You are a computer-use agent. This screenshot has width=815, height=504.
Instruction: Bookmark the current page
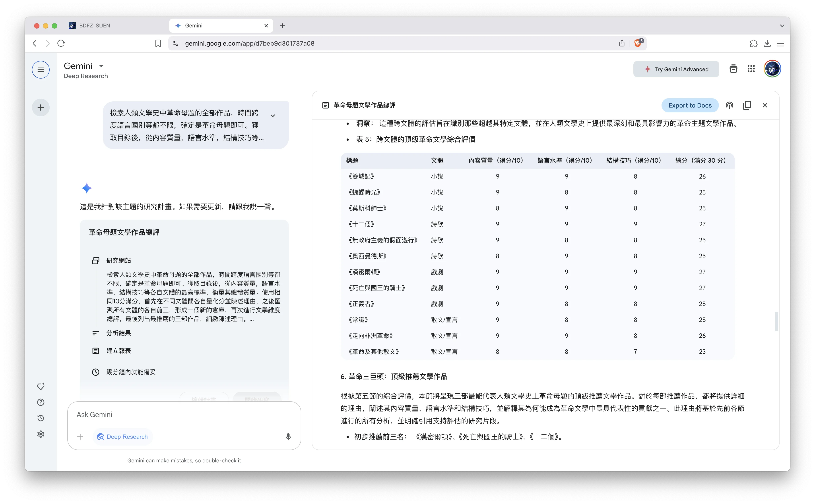click(x=158, y=43)
